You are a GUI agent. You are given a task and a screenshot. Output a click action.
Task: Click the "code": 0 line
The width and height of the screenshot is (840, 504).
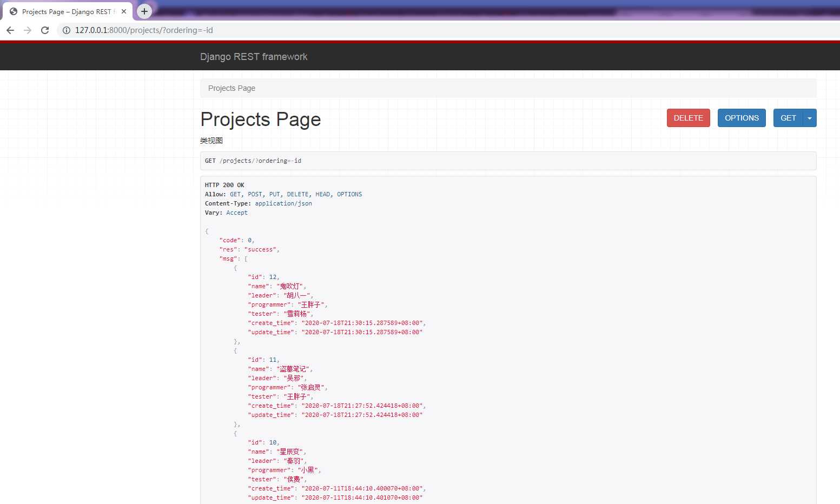click(237, 240)
